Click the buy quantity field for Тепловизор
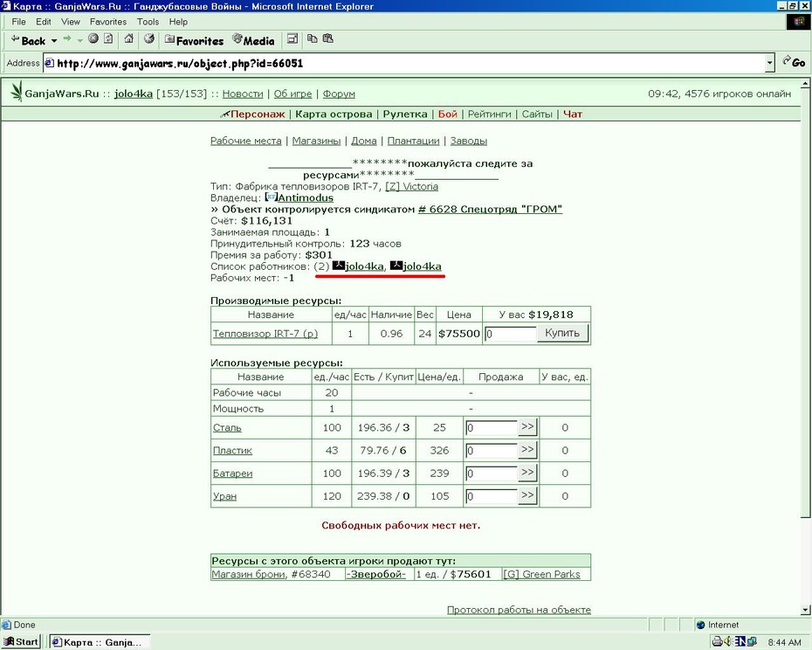The height and width of the screenshot is (650, 812). pos(510,334)
